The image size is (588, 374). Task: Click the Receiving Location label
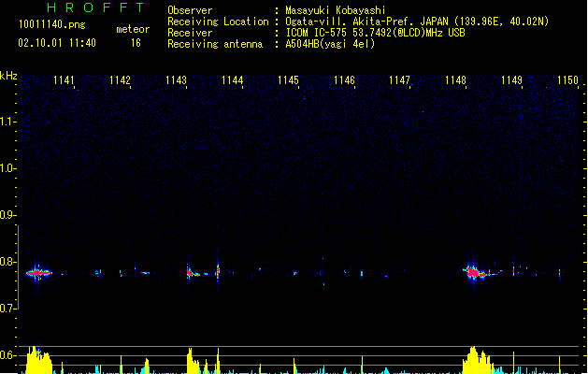coord(218,22)
